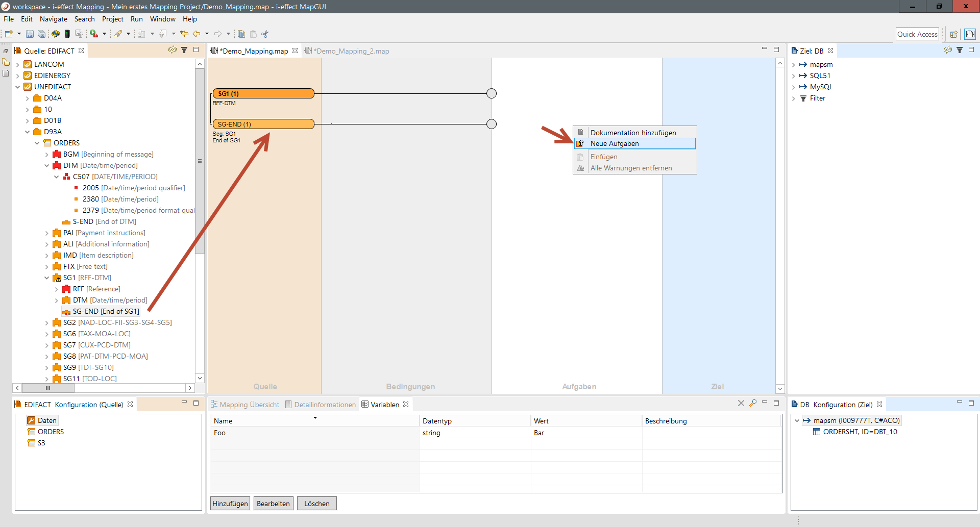
Task: Click the Open Perspective icon
Action: (953, 34)
